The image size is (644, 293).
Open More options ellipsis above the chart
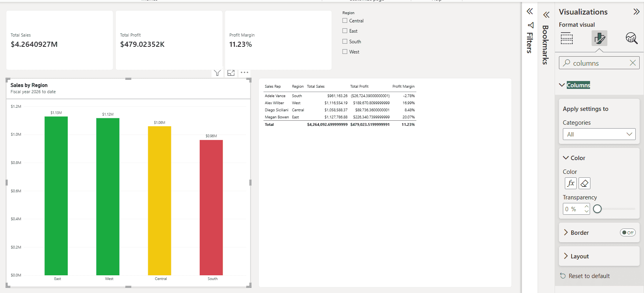click(245, 73)
